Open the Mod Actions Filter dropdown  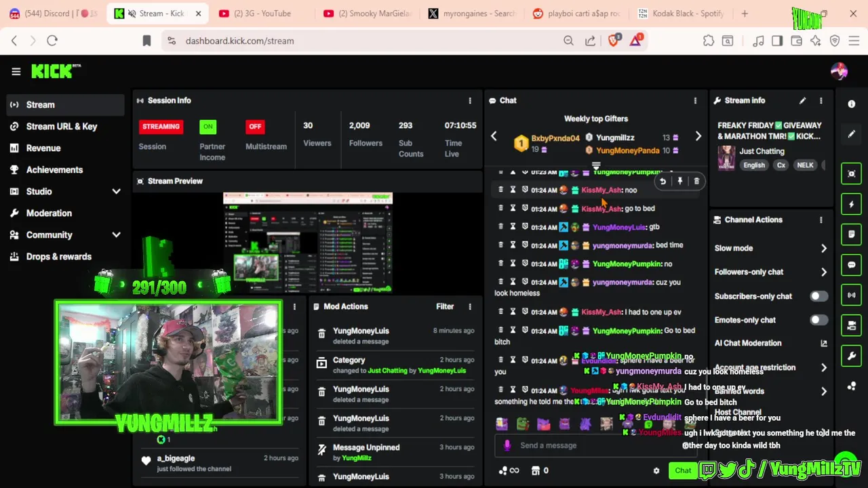pyautogui.click(x=445, y=306)
